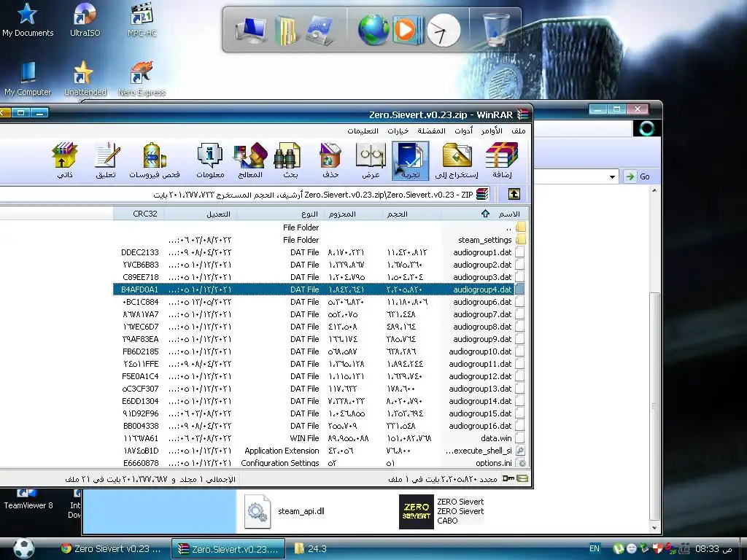Click the View (عرض) toolbar icon
747x560 pixels.
tap(371, 161)
